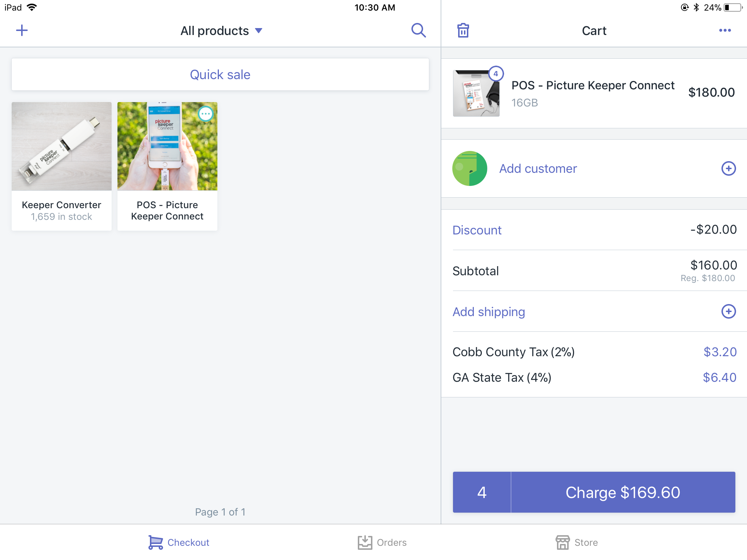Image resolution: width=747 pixels, height=560 pixels.
Task: Tap the Cart header title
Action: pyautogui.click(x=594, y=31)
